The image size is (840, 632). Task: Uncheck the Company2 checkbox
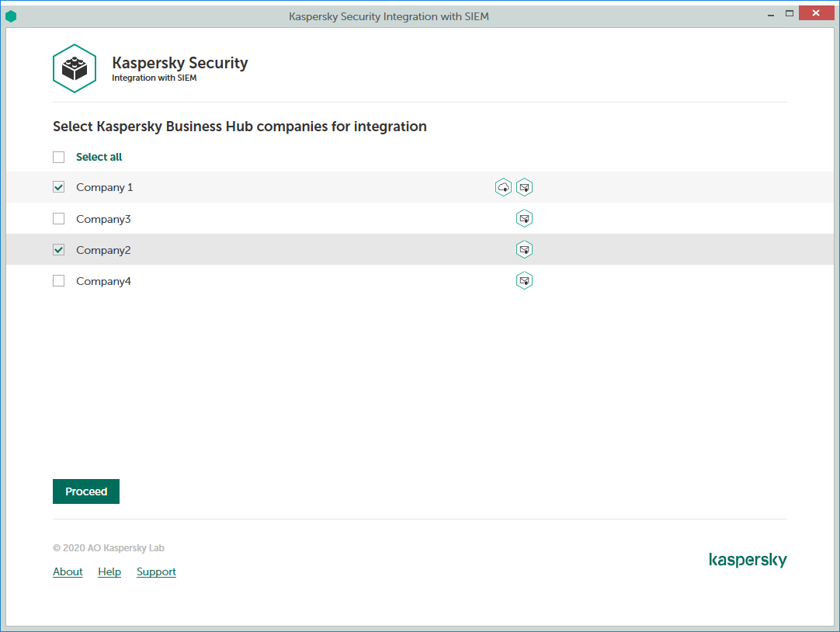[59, 250]
